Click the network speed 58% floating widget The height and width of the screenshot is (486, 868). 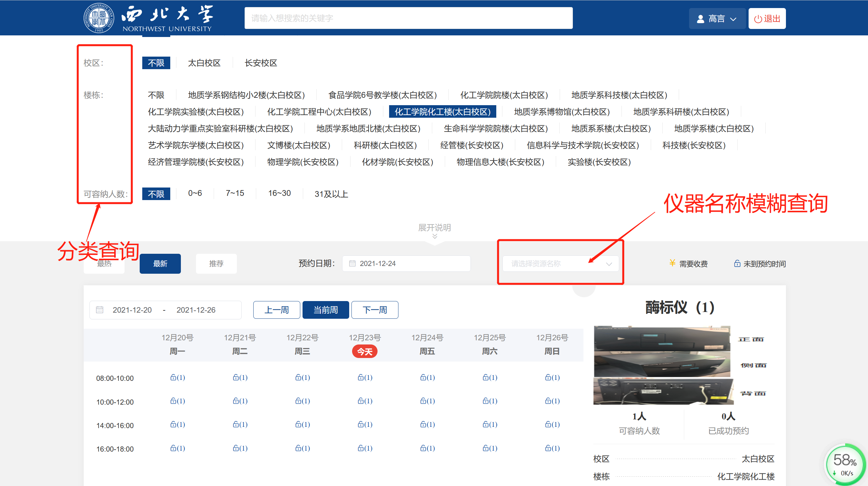[845, 464]
